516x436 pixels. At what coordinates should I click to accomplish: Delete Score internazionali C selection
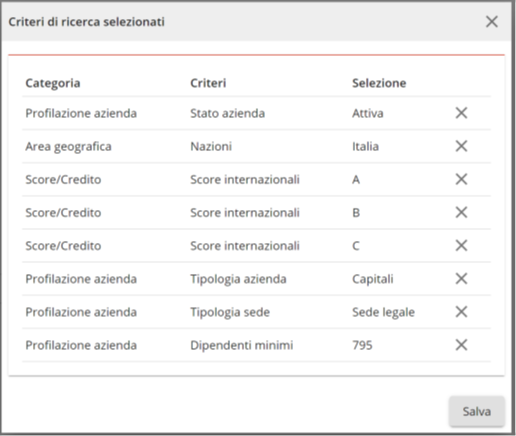461,246
